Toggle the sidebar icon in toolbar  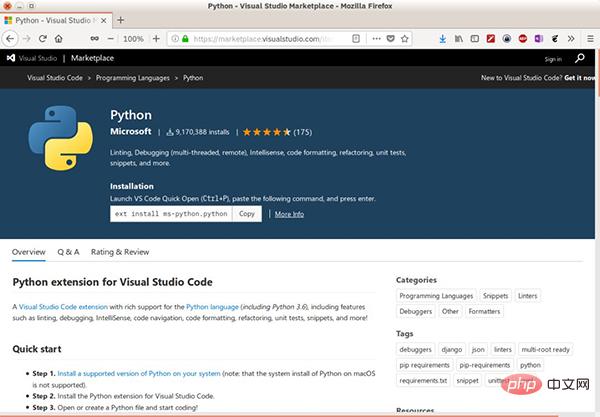click(474, 39)
